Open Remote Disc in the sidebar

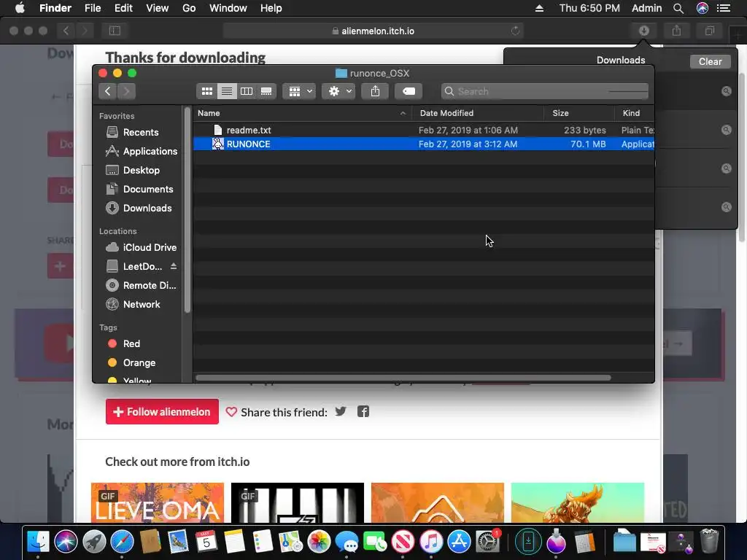coord(142,285)
